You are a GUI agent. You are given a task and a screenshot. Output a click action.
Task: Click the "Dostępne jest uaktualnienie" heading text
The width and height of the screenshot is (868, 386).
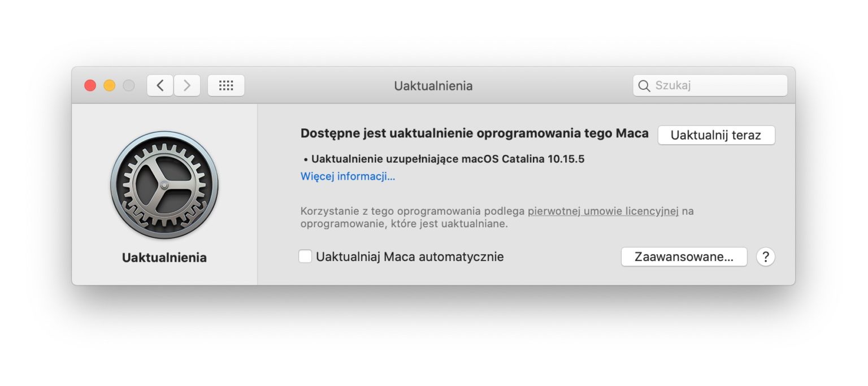(474, 134)
